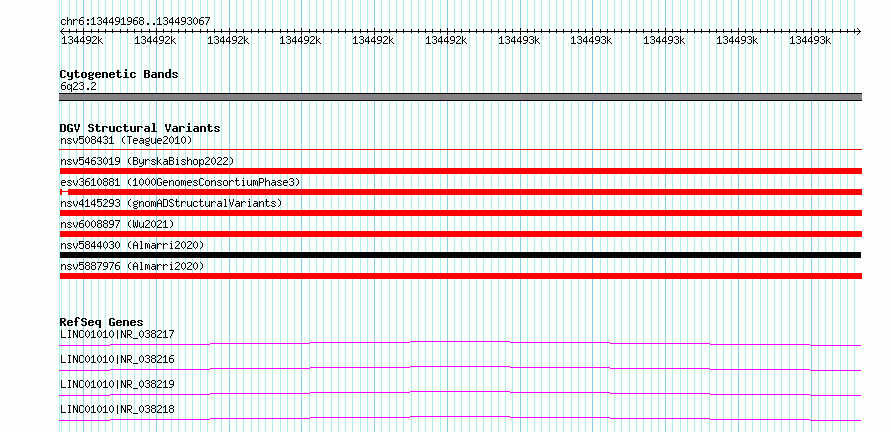The height and width of the screenshot is (432, 890).
Task: Select the red nsv4145293 variant bar
Action: [x=460, y=213]
